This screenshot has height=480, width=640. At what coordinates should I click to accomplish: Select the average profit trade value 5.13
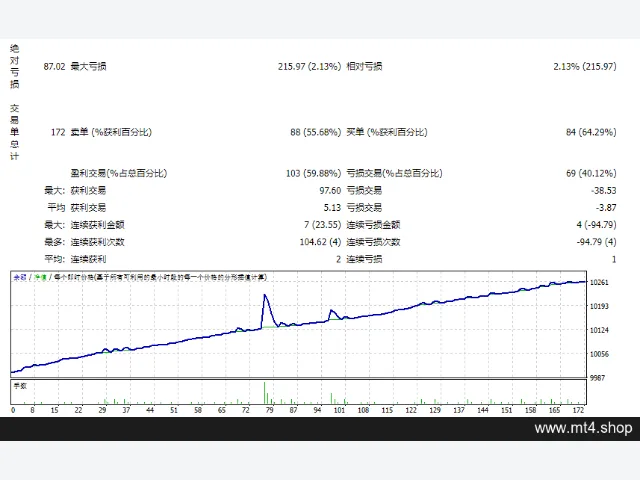(x=332, y=208)
